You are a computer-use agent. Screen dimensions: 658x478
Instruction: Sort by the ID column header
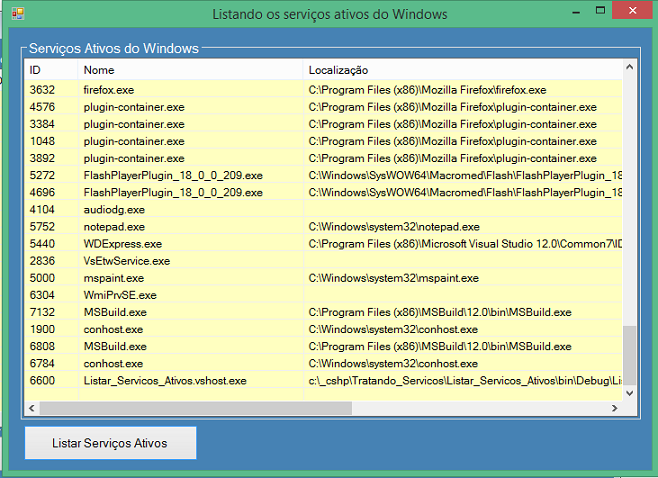point(51,70)
